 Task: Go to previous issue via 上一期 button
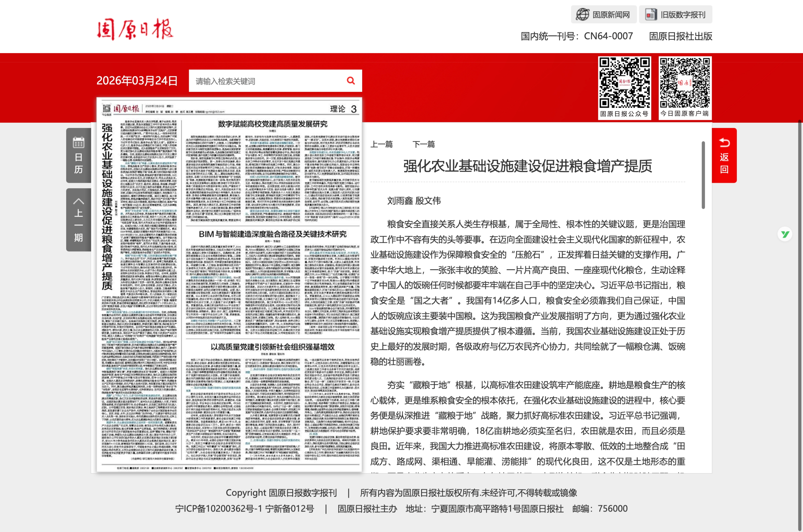tap(78, 220)
